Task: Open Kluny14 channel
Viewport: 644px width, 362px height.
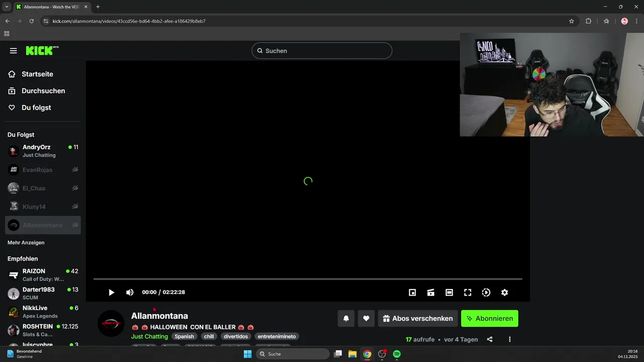Action: tap(43, 207)
